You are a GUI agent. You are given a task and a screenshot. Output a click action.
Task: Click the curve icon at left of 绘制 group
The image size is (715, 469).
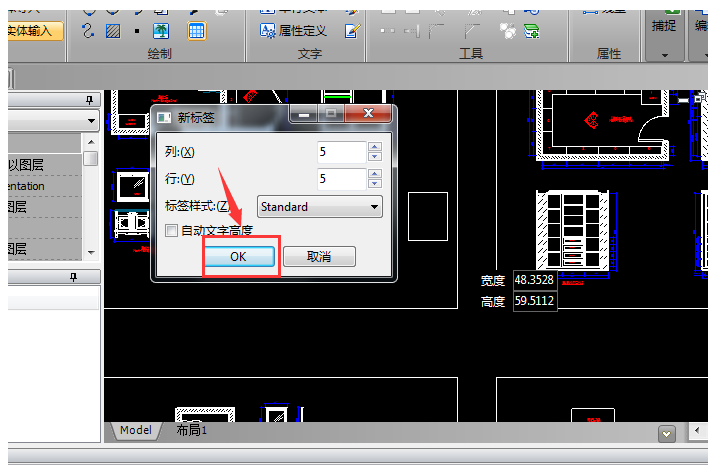click(88, 30)
